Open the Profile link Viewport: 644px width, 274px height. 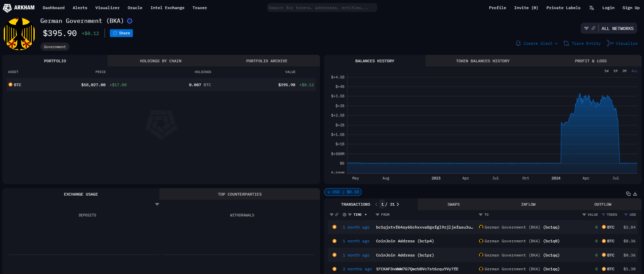pyautogui.click(x=497, y=8)
